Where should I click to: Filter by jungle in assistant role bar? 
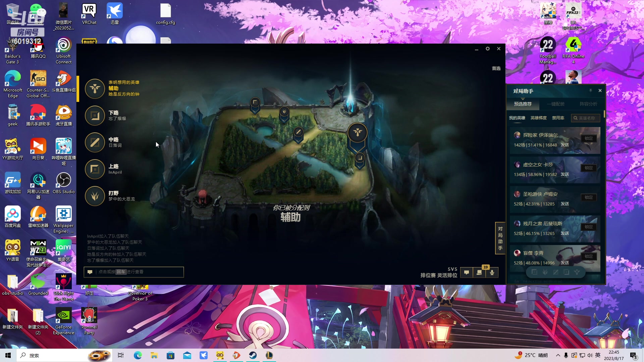(x=545, y=272)
